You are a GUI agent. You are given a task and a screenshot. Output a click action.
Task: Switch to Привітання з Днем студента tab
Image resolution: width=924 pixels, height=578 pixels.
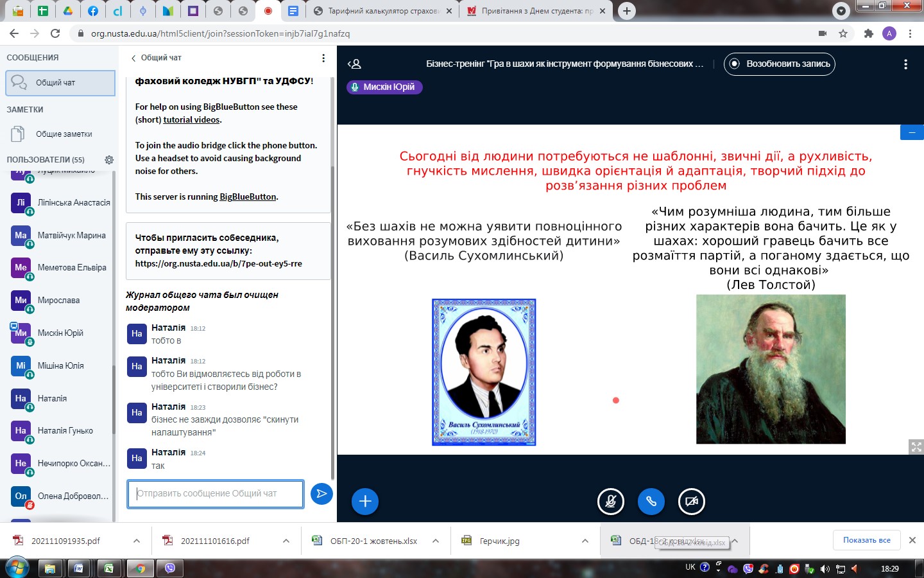click(x=536, y=11)
